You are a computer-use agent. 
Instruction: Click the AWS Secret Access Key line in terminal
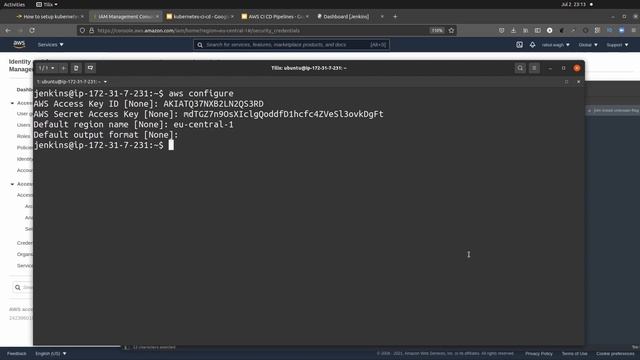(x=209, y=114)
